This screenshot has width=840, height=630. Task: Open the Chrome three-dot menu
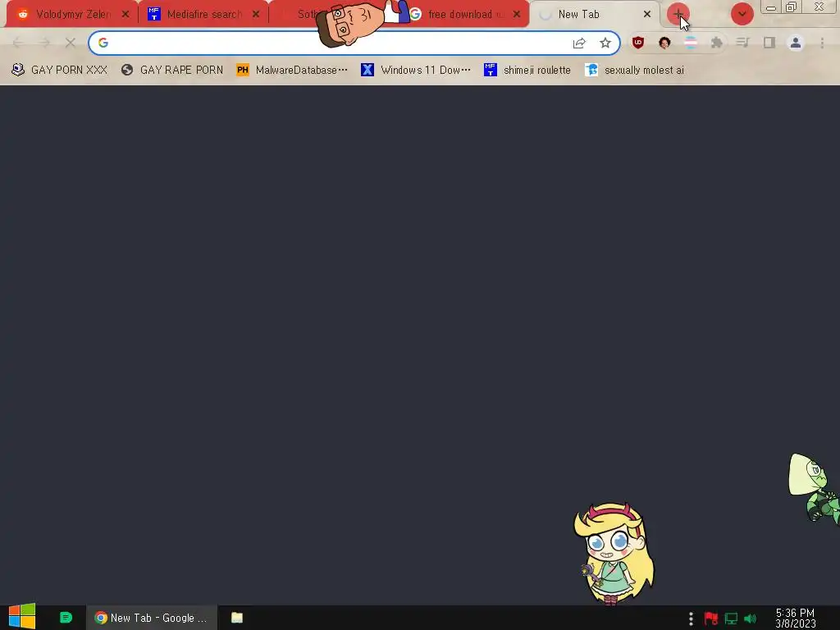(822, 43)
